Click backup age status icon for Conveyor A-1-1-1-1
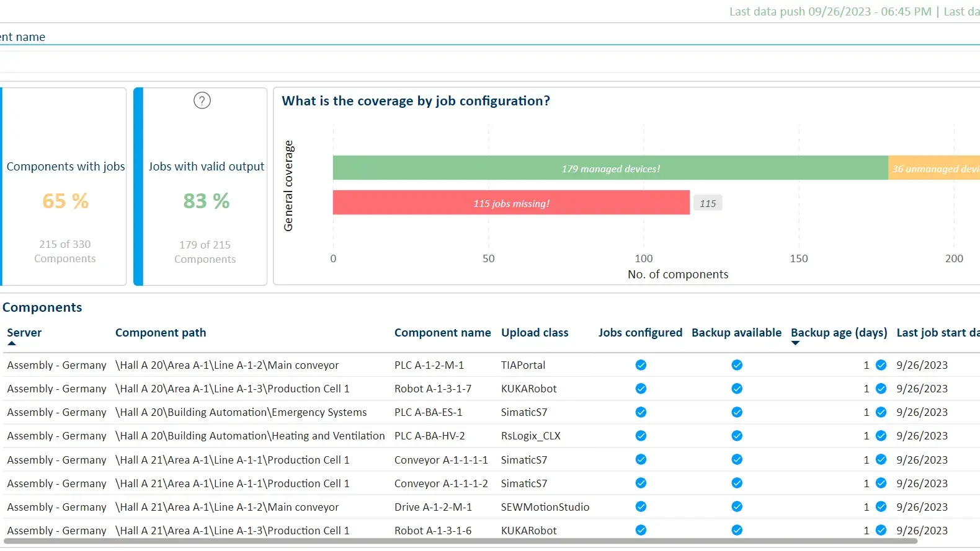The image size is (980, 551). point(881,459)
